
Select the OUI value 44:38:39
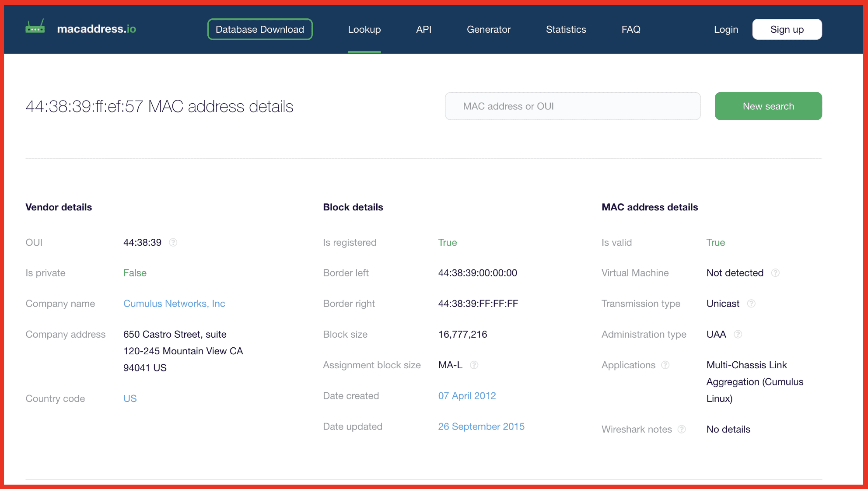pos(142,242)
